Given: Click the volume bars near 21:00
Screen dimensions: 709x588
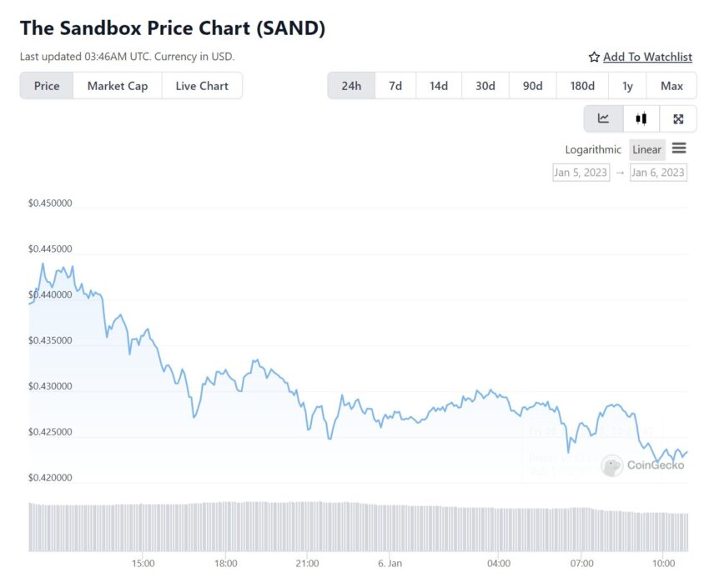Looking at the screenshot, I should pos(308,526).
